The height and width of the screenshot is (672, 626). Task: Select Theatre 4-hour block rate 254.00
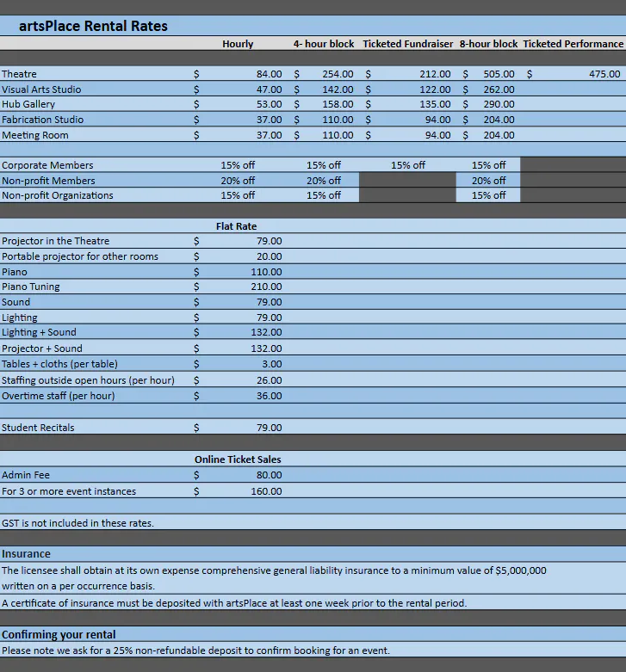pyautogui.click(x=338, y=74)
